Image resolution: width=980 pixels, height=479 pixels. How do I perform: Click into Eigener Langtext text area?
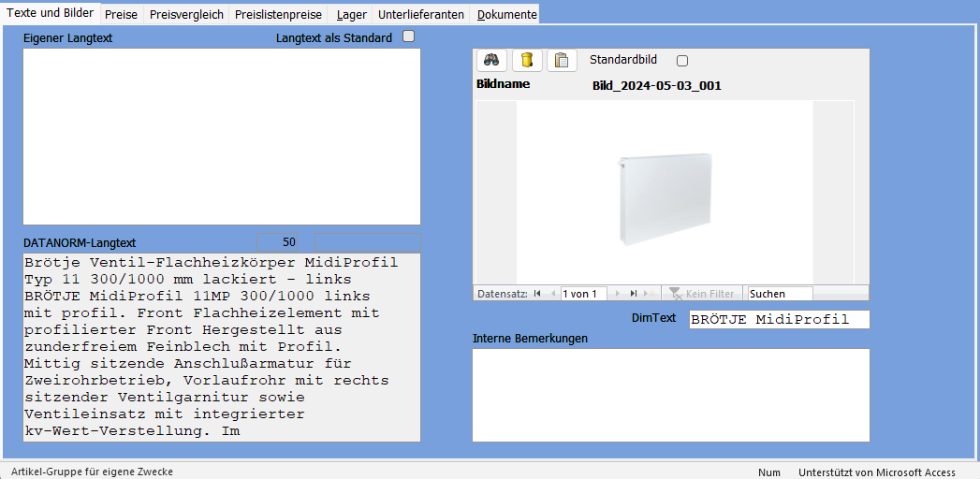pos(222,137)
